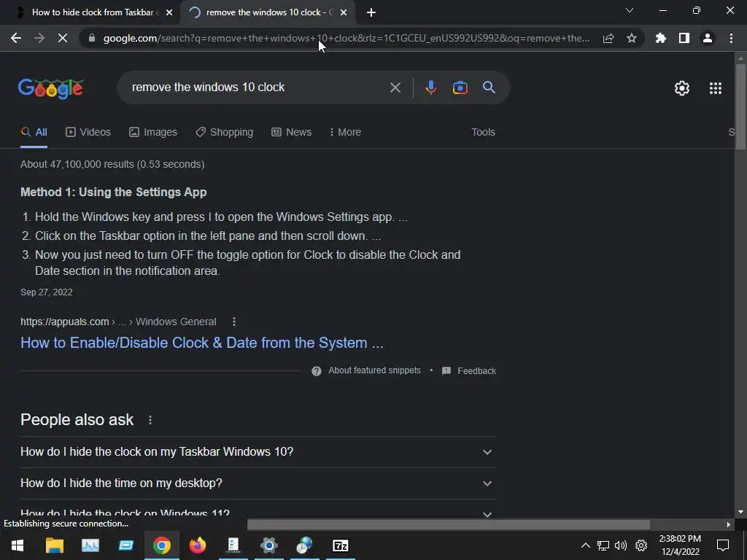747x560 pixels.
Task: Open three-dot menu next to appuals.com result
Action: [x=234, y=322]
